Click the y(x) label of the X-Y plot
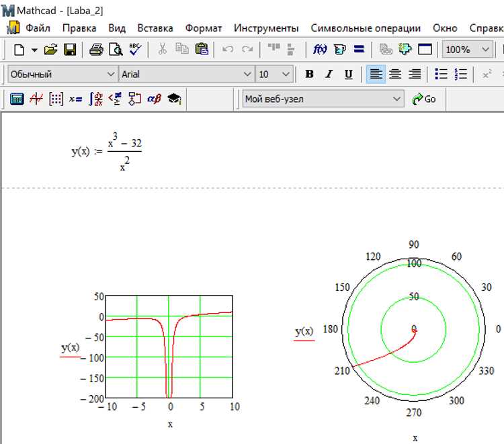The width and height of the screenshot is (504, 444). click(70, 348)
